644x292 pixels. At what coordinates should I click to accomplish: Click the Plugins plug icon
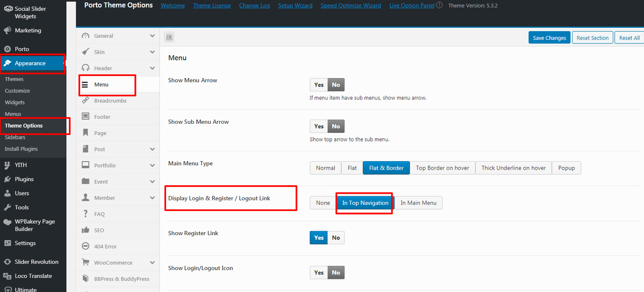[x=7, y=179]
